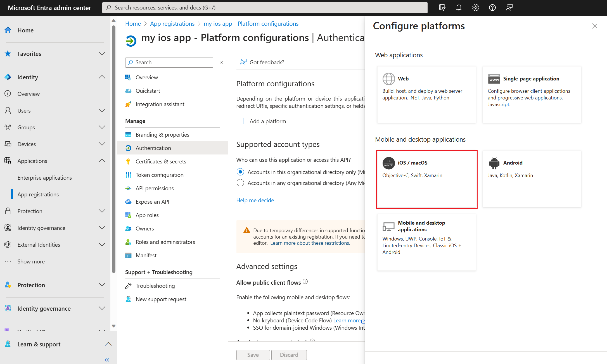
Task: Click the app menu Search field
Action: coord(169,63)
